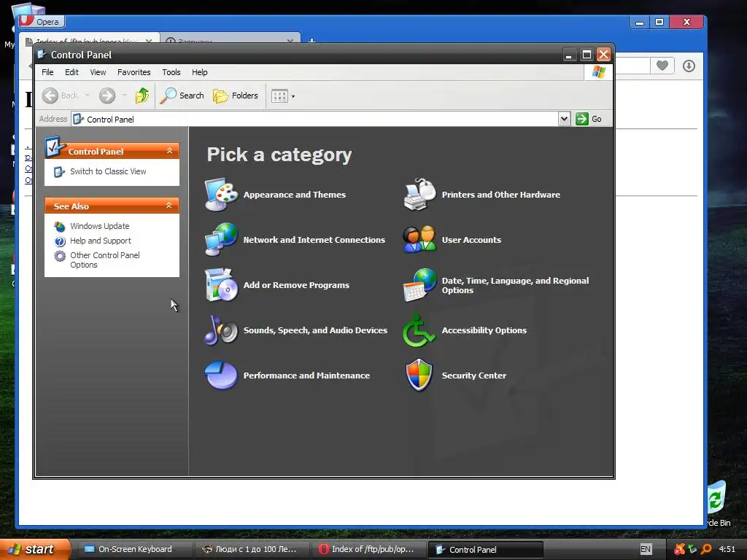This screenshot has width=747, height=560.
Task: Open the Edit menu
Action: [71, 72]
